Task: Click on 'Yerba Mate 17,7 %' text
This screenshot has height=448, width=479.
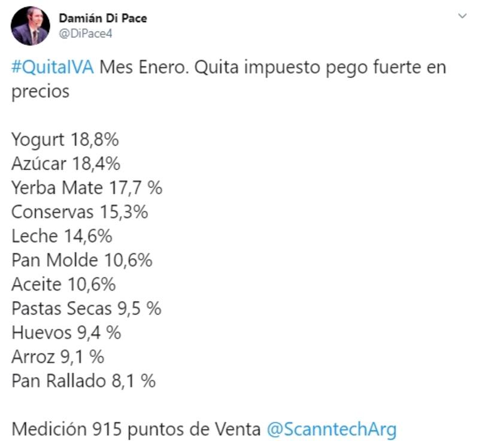Action: (87, 187)
